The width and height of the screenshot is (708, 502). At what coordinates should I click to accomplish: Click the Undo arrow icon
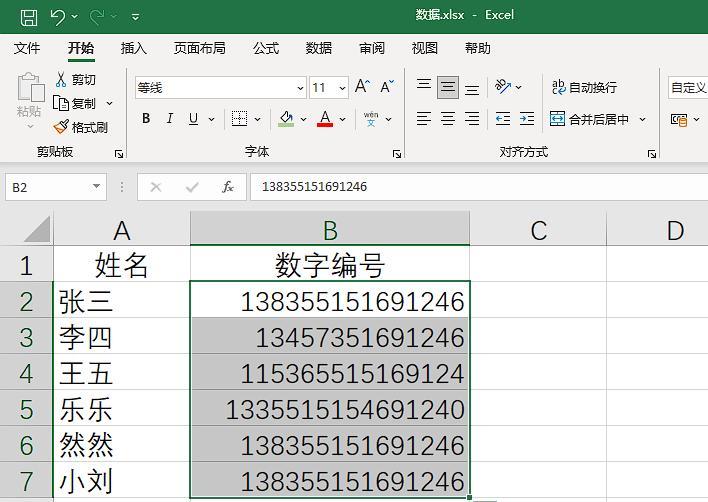(x=57, y=17)
